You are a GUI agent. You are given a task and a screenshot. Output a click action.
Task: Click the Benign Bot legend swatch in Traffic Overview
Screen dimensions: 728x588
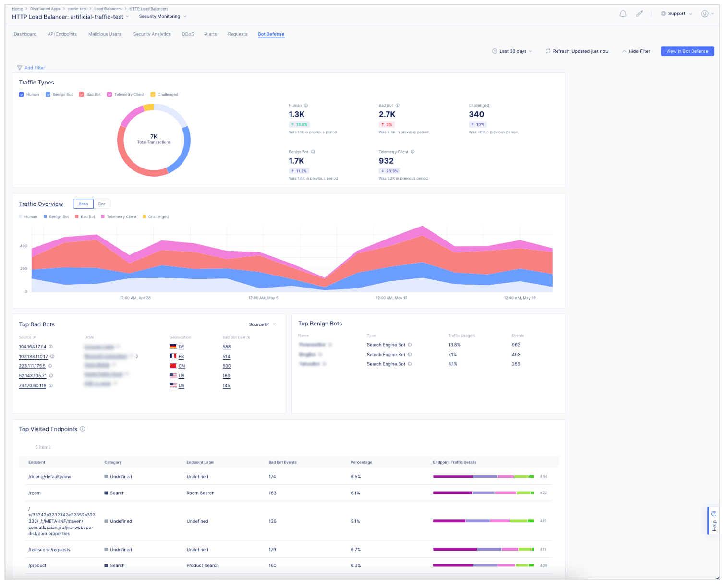45,217
